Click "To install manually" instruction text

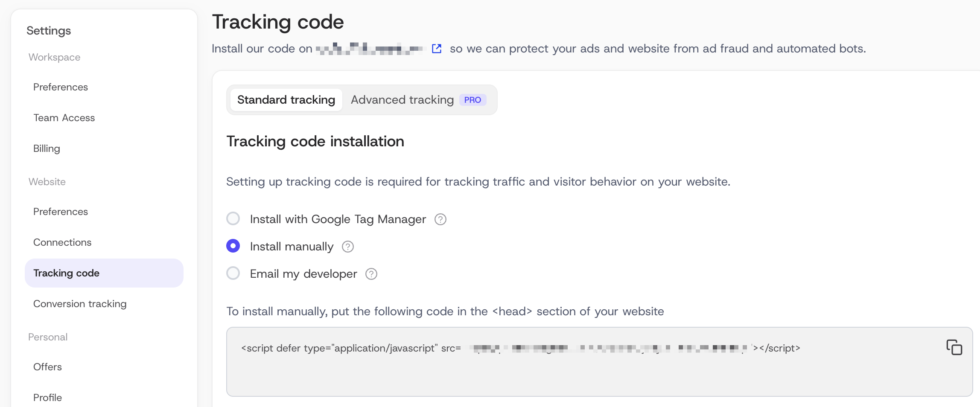[x=445, y=311]
